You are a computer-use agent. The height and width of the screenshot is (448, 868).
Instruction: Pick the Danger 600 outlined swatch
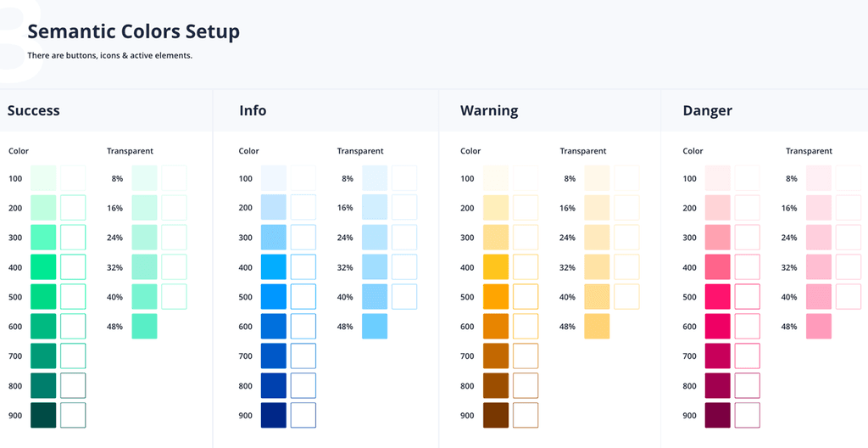click(748, 327)
